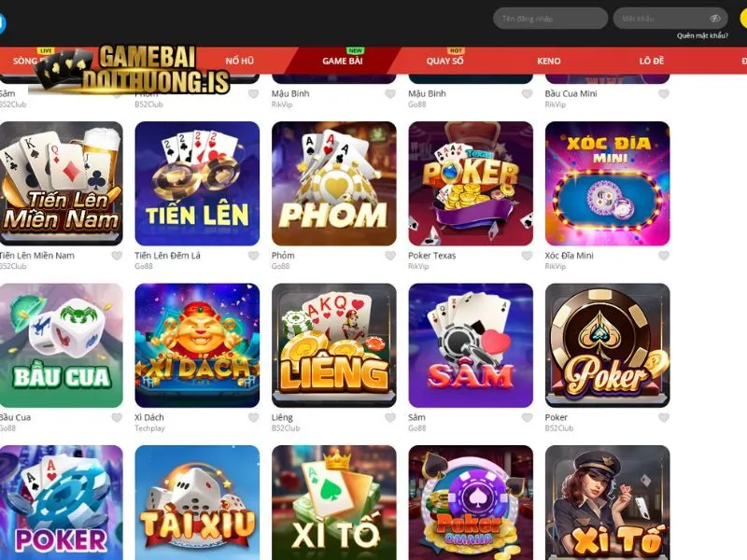Click the Tiến Lên Đếm Lá title link

(x=168, y=256)
